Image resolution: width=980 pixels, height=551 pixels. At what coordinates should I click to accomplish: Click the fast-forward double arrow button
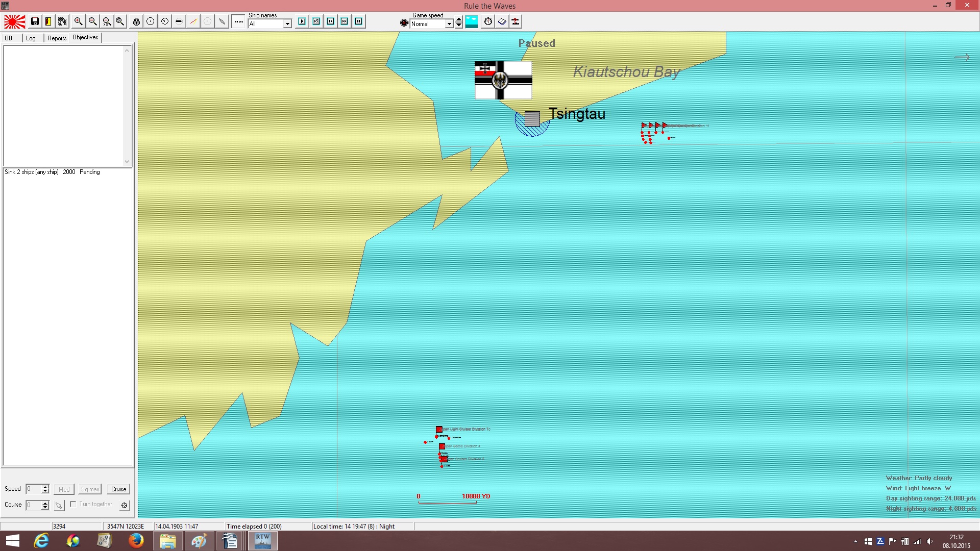coord(345,21)
